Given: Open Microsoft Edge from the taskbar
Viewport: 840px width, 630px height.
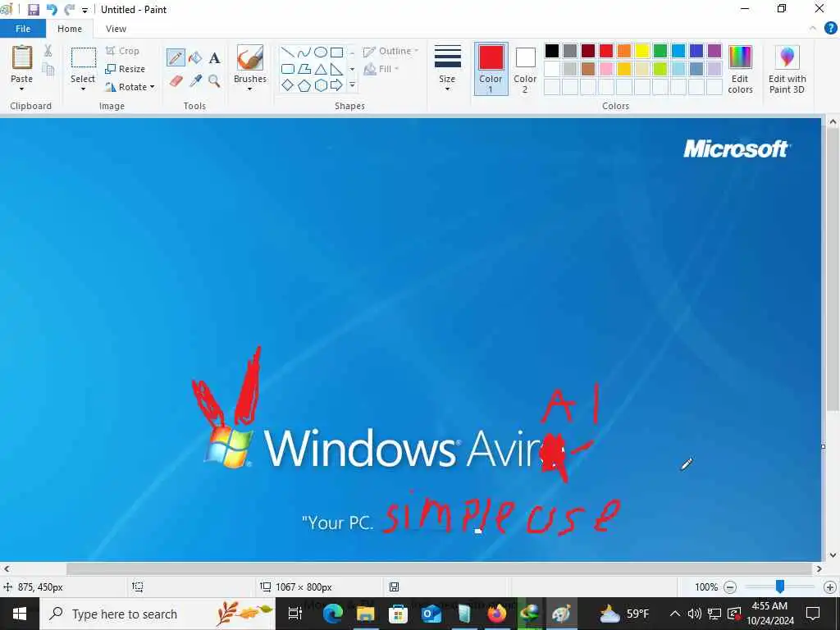Looking at the screenshot, I should click(x=333, y=614).
